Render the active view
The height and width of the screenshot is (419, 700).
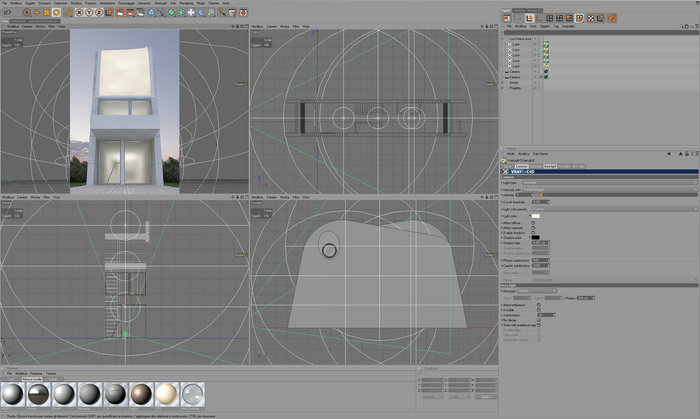[120, 12]
